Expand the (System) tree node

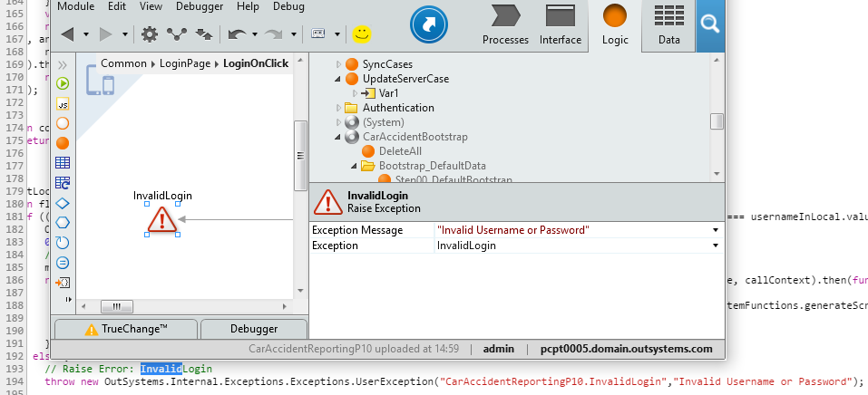pyautogui.click(x=339, y=121)
